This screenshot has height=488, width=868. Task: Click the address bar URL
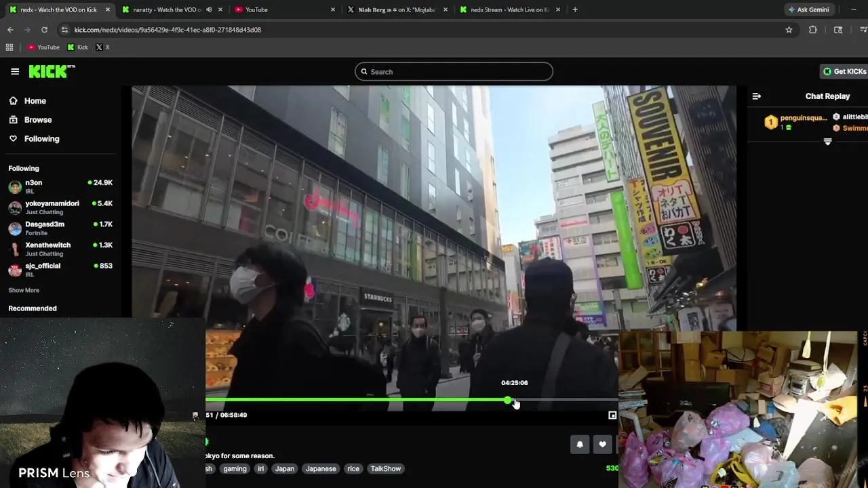coord(167,30)
